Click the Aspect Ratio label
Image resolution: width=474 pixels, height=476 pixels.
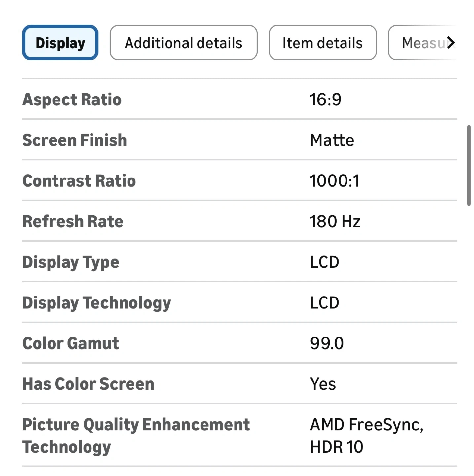(72, 99)
